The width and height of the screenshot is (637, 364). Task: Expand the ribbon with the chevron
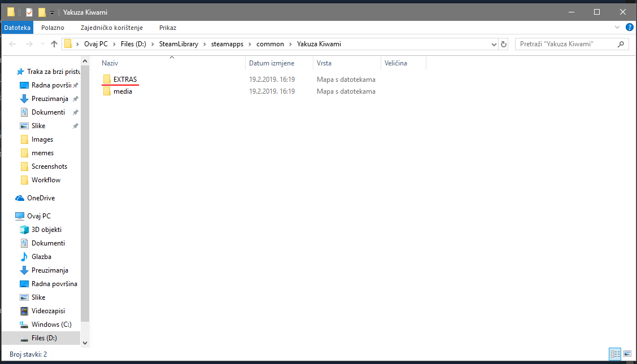617,27
